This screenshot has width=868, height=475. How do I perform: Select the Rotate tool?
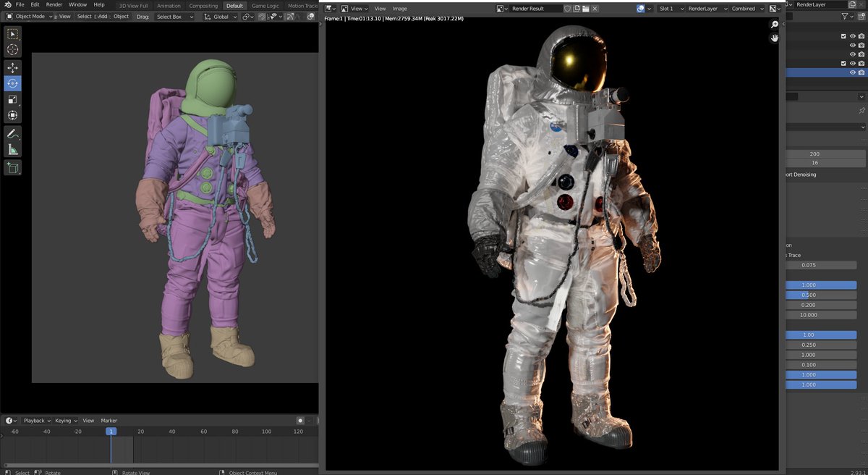[x=13, y=83]
